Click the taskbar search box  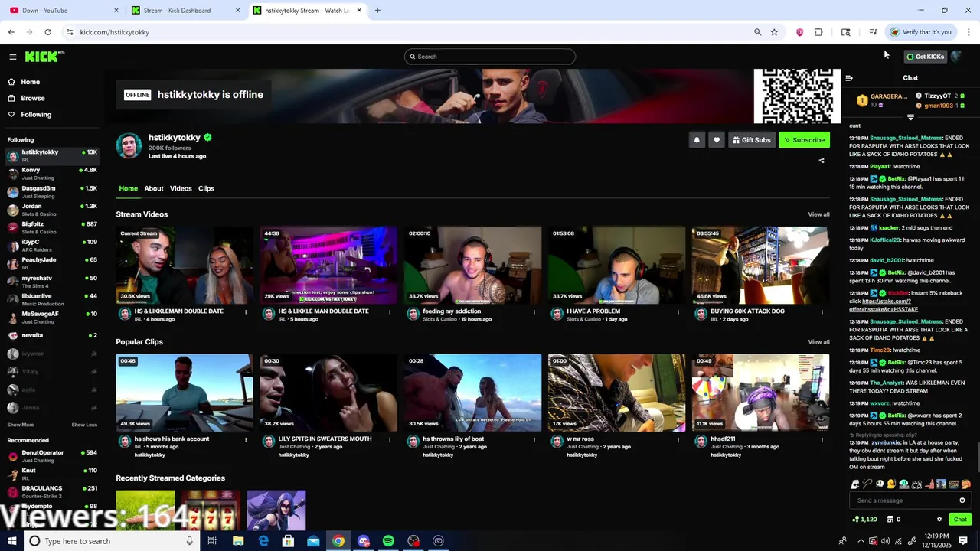click(x=113, y=541)
